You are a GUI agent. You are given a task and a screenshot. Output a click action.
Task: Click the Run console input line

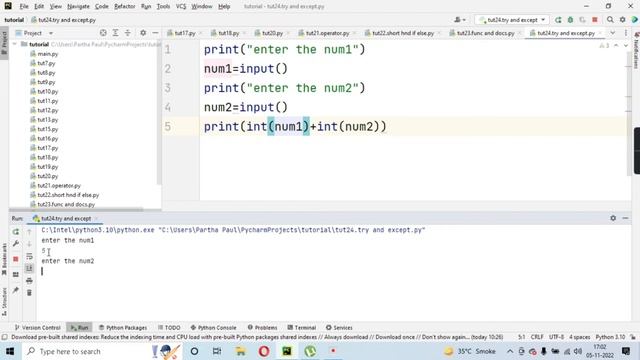(x=334, y=271)
